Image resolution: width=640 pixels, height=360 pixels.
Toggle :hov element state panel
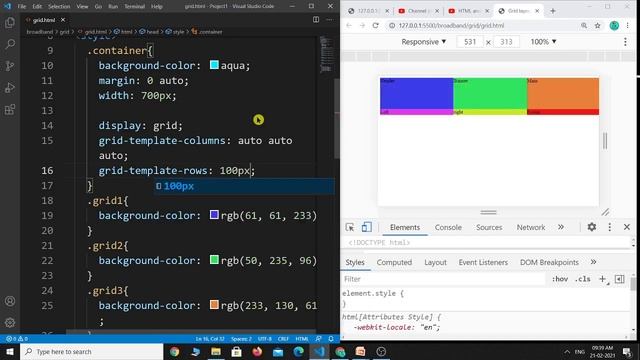(560, 279)
